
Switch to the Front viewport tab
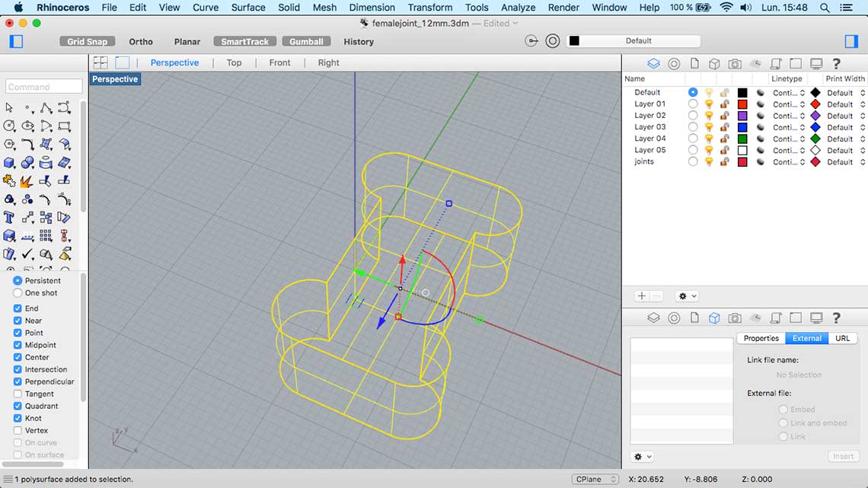(x=279, y=62)
